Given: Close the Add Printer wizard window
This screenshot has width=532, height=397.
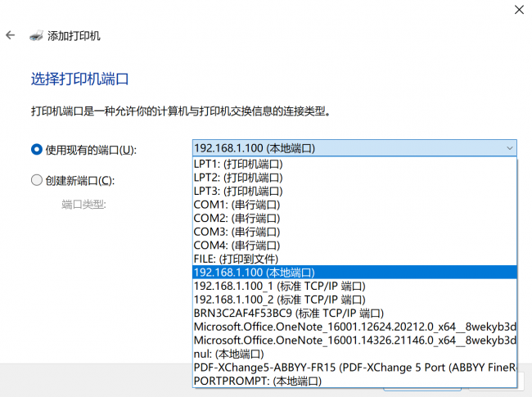Looking at the screenshot, I should [x=519, y=10].
